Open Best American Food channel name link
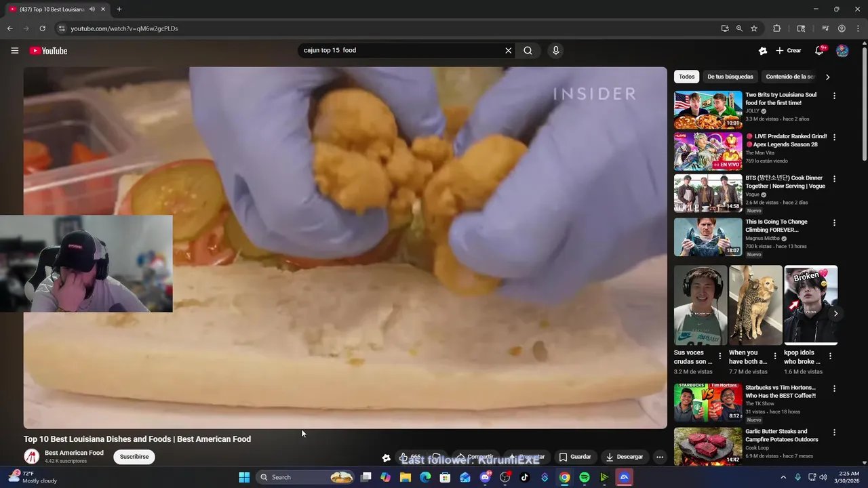868x488 pixels. pyautogui.click(x=74, y=453)
